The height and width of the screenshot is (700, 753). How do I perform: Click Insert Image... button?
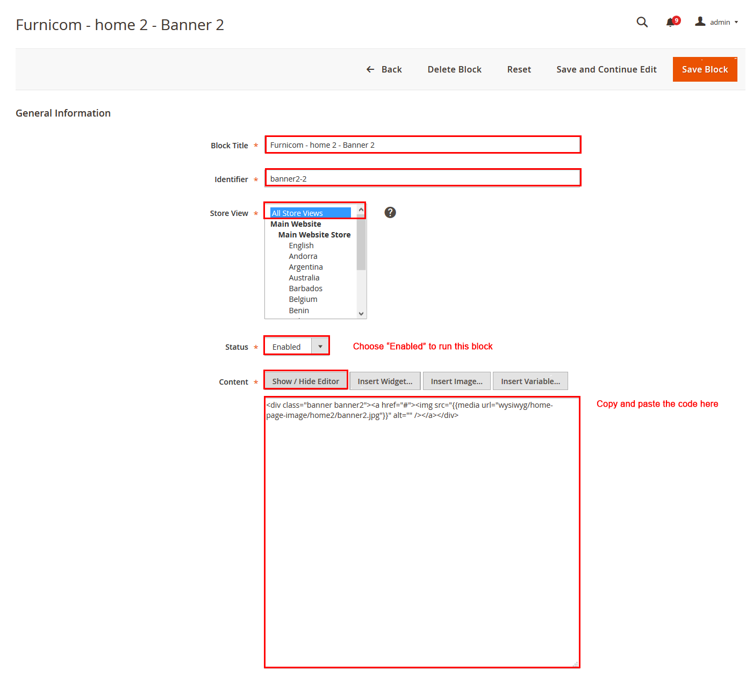pyautogui.click(x=457, y=381)
